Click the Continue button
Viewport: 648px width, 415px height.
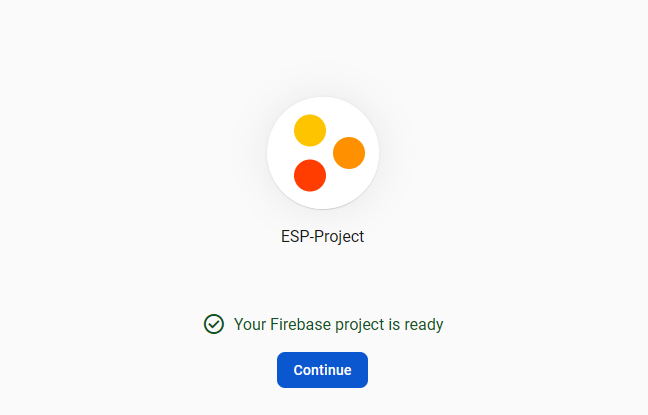pos(322,370)
